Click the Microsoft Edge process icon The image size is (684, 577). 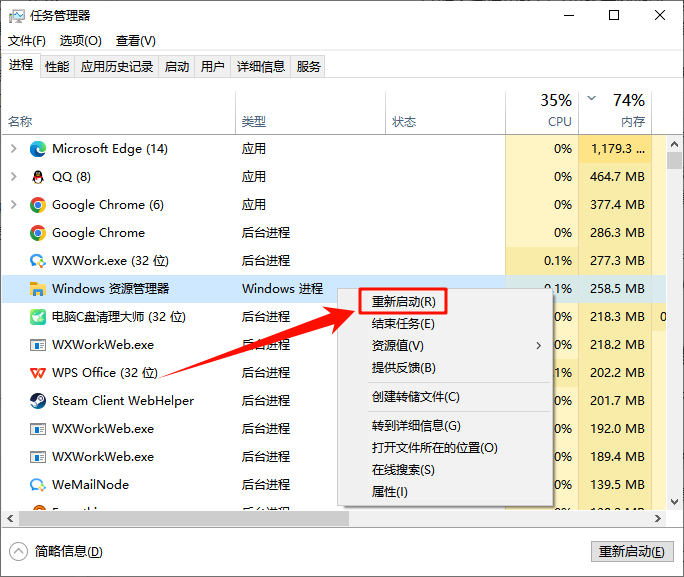38,149
